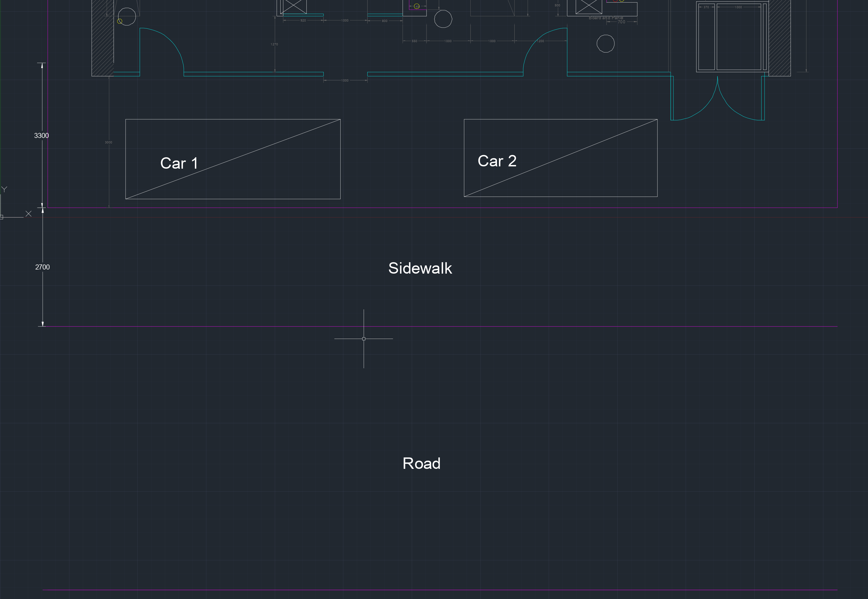This screenshot has width=868, height=599.
Task: Pick the small 3000 dimension text
Action: (x=108, y=142)
